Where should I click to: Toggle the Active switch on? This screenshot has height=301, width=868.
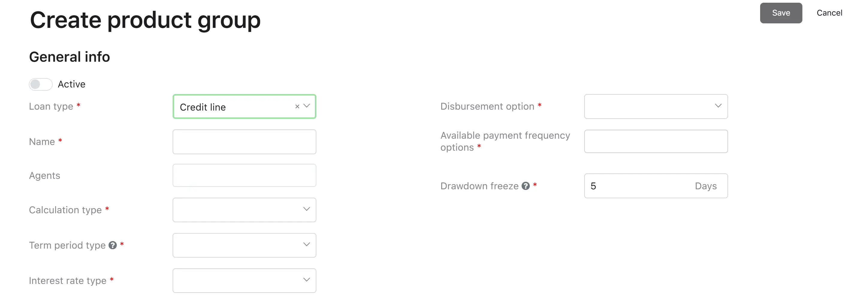coord(40,84)
